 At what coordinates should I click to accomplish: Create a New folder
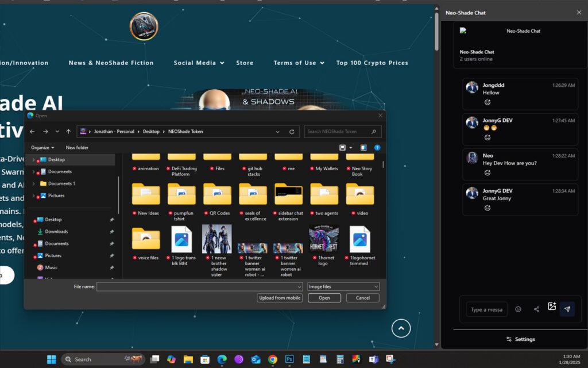click(x=77, y=148)
